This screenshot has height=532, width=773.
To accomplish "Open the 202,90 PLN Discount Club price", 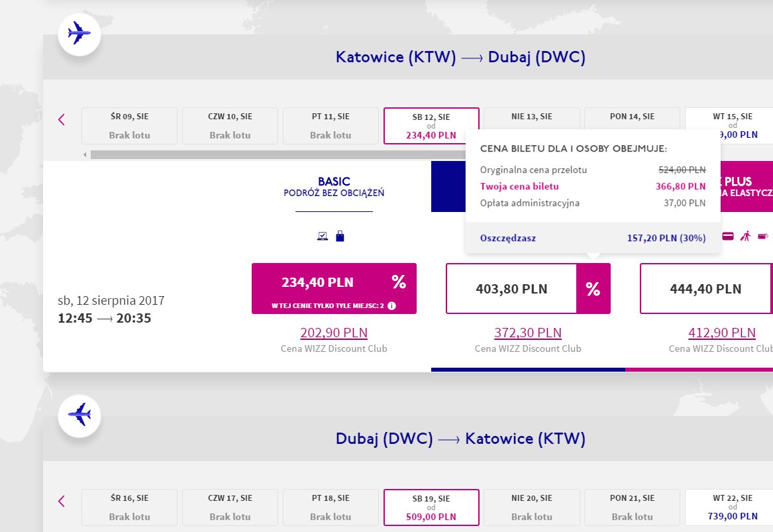I will (335, 333).
